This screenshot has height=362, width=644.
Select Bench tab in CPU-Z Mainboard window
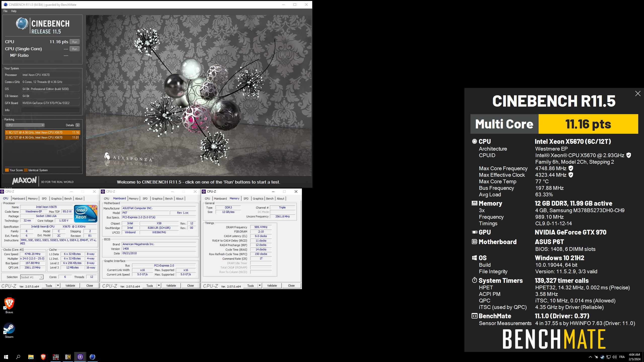pos(169,199)
